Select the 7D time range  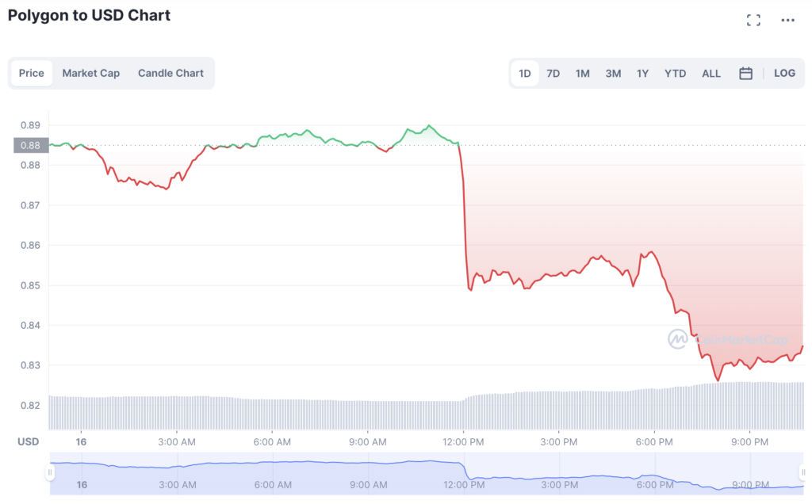click(x=553, y=74)
